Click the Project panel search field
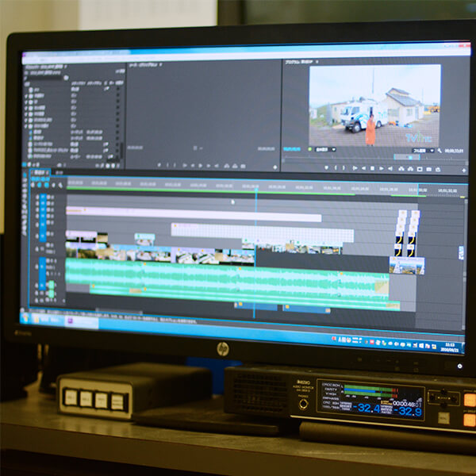 (44, 78)
